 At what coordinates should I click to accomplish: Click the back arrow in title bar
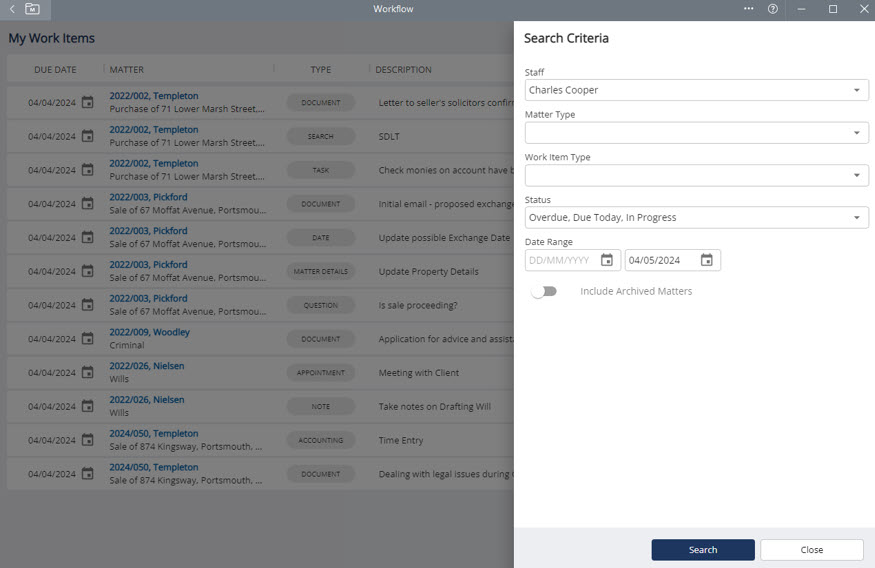11,9
